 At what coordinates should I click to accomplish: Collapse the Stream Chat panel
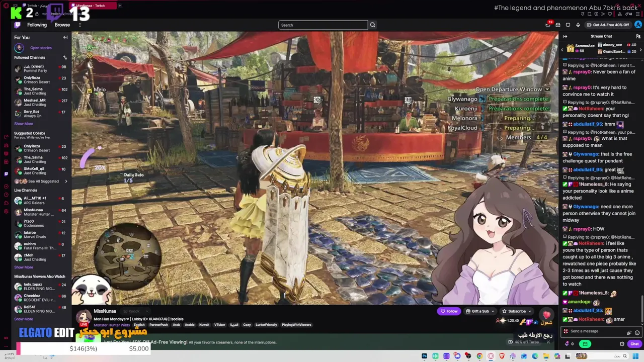(x=565, y=36)
